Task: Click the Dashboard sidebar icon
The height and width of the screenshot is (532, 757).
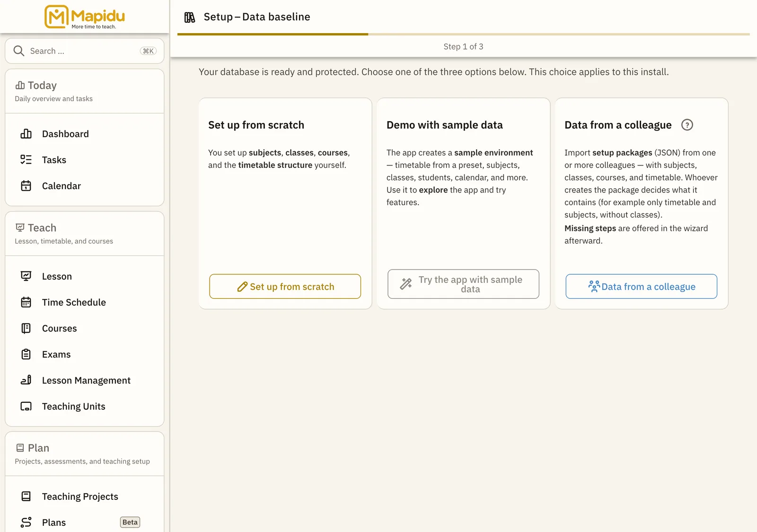Action: click(x=26, y=134)
